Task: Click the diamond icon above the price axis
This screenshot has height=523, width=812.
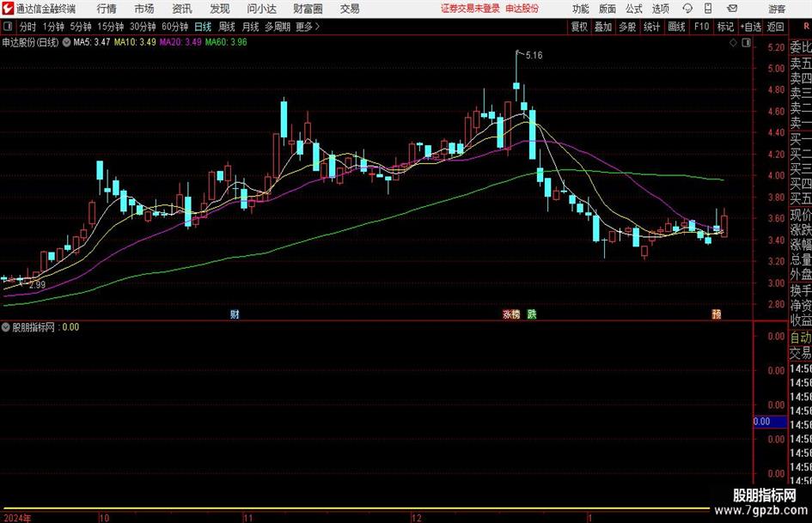Action: tap(733, 43)
